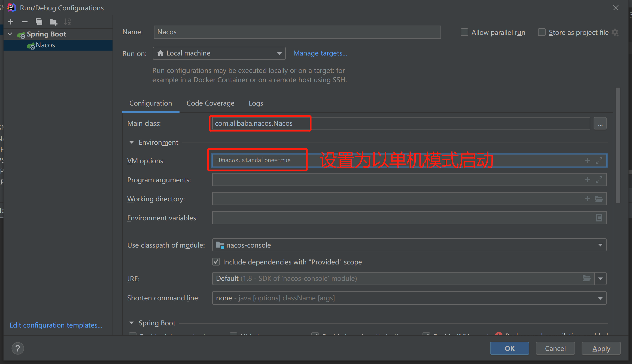Open the JRE dropdown arrow

600,279
